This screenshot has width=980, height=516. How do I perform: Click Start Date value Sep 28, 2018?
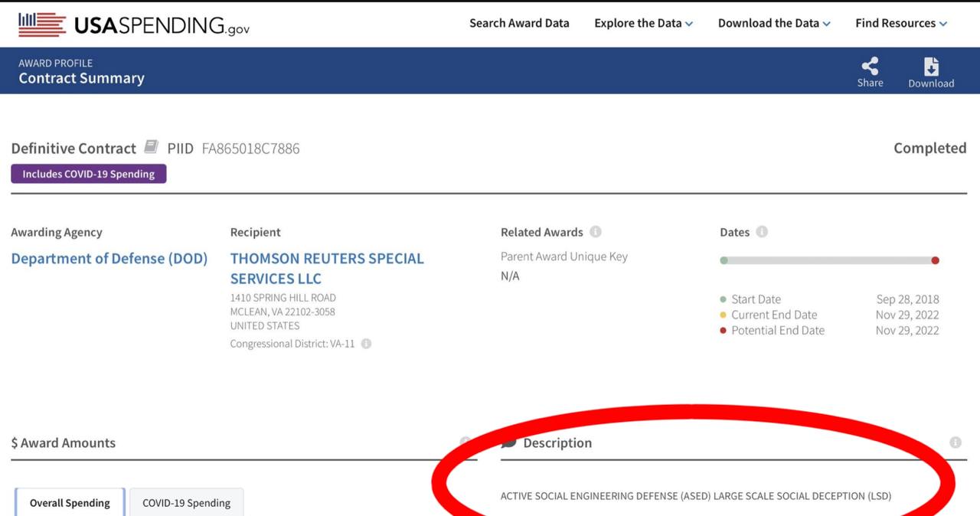tap(907, 299)
